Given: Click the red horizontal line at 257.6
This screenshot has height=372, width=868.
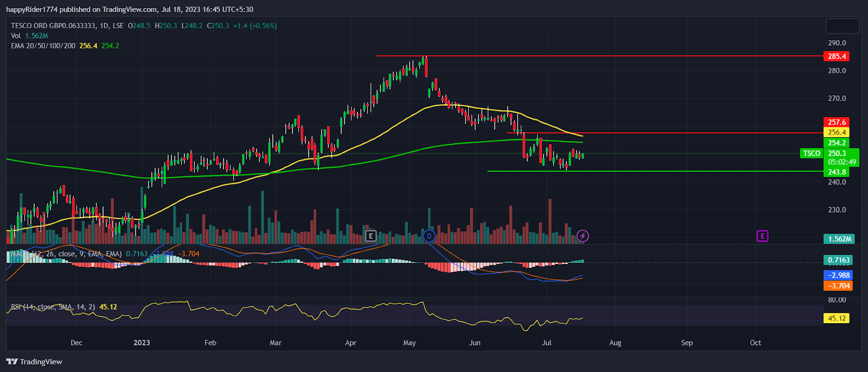Looking at the screenshot, I should [665, 133].
